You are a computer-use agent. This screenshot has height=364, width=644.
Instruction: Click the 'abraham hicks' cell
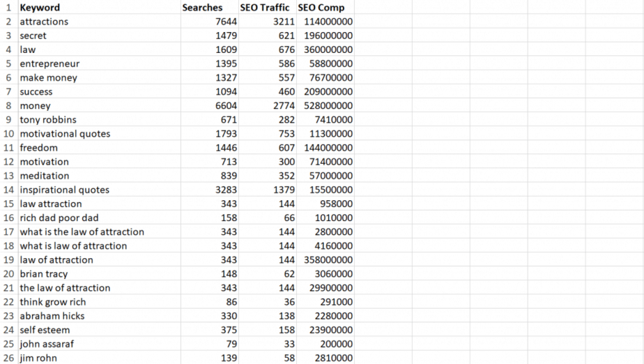tap(100, 315)
